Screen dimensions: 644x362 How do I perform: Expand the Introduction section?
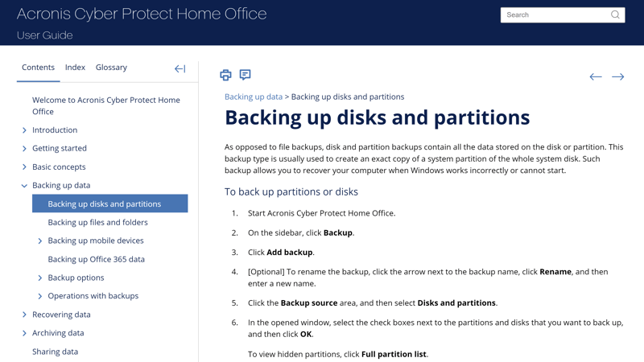tap(24, 130)
